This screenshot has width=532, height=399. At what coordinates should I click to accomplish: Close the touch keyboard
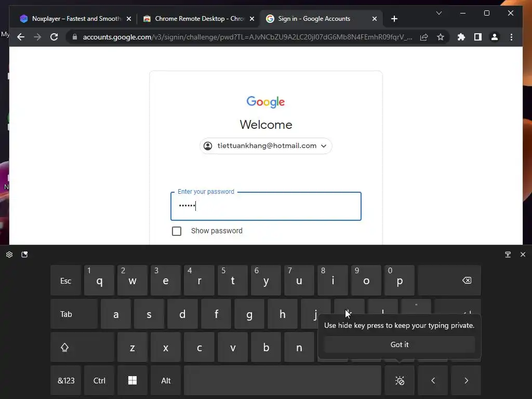(x=523, y=255)
